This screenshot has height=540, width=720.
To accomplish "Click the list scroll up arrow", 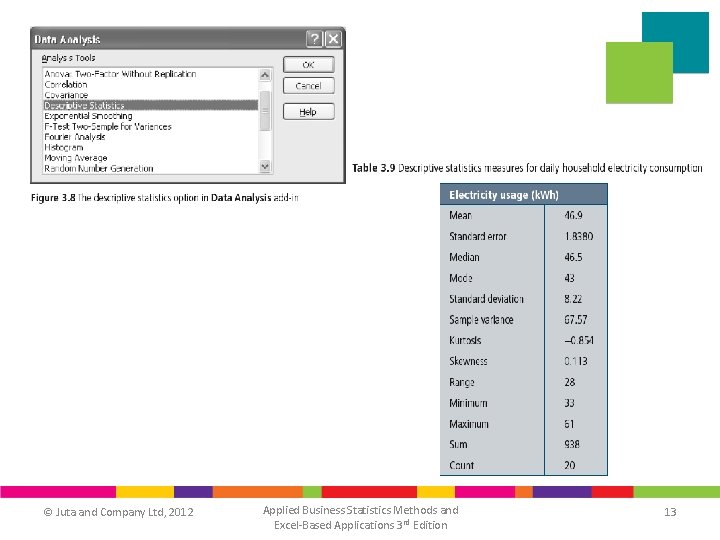I will pos(265,74).
